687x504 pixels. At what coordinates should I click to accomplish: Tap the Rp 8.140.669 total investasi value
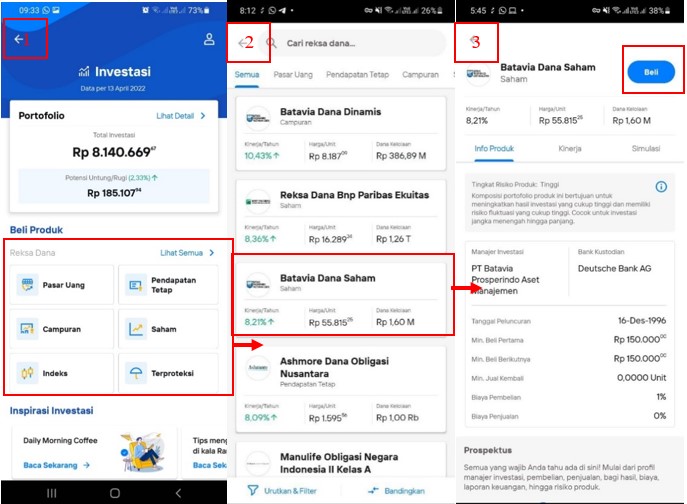114,152
